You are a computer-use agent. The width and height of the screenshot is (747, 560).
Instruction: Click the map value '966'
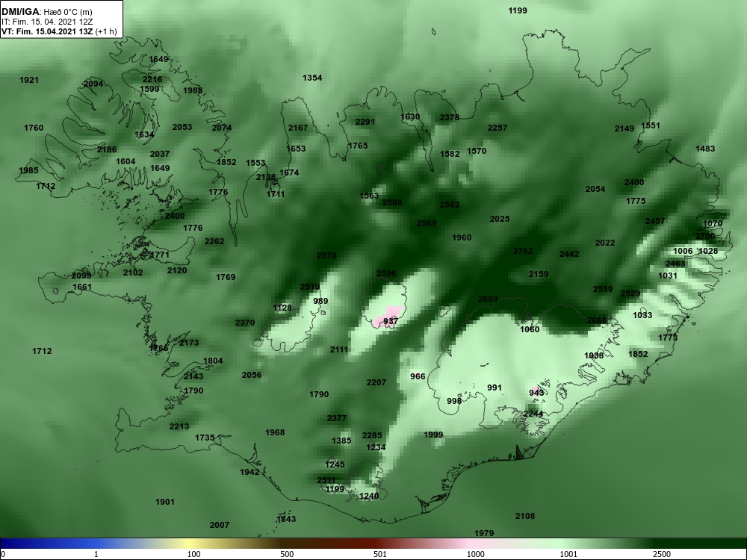418,376
